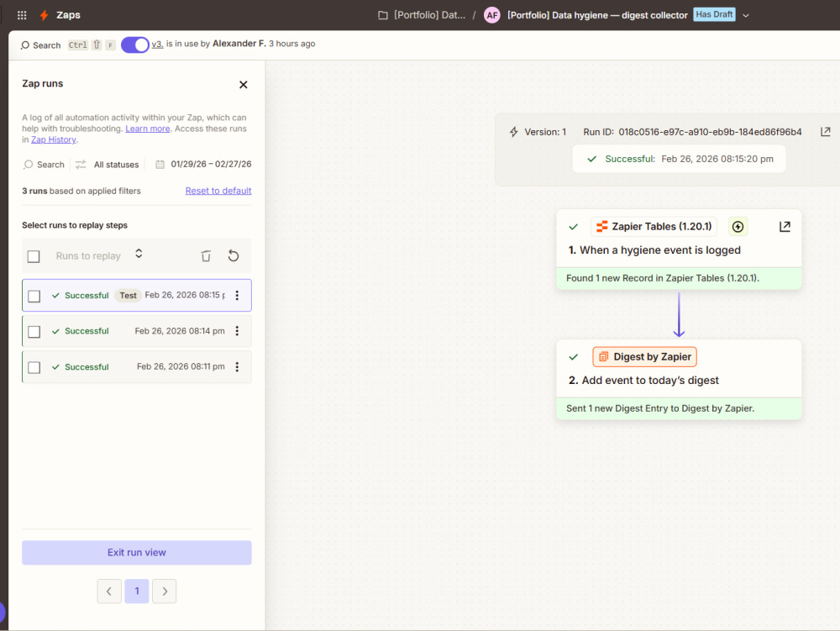The width and height of the screenshot is (840, 631).
Task: Open the Zapier Tables step external link icon
Action: point(785,227)
